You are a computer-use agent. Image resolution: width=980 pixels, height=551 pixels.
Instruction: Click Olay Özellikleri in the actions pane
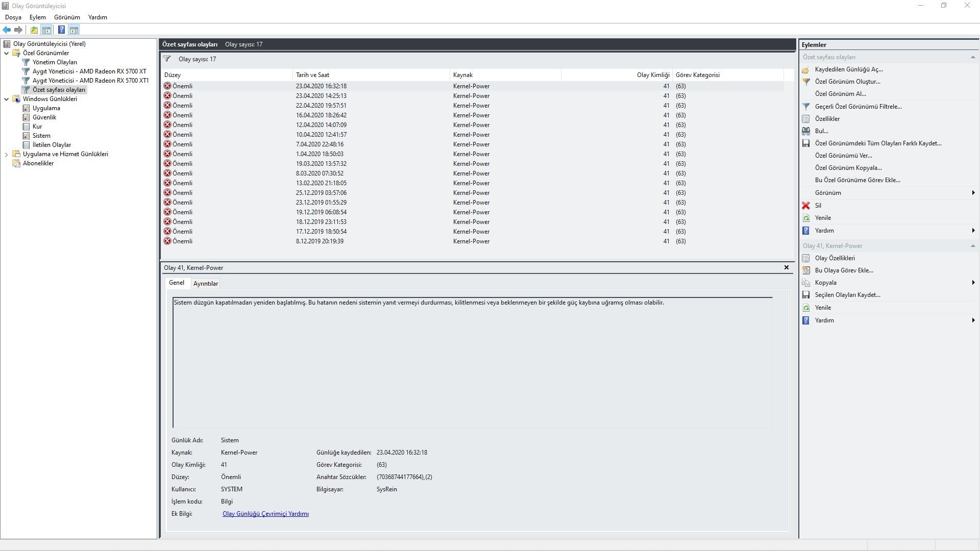(835, 258)
